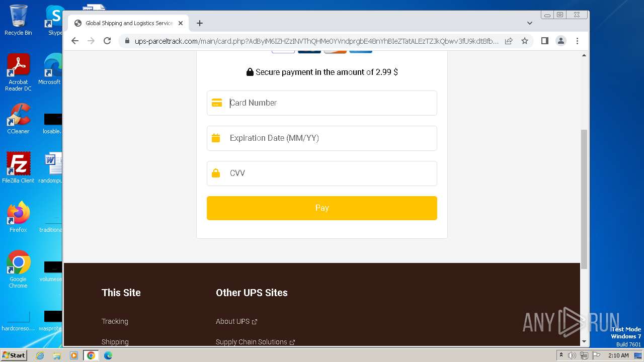This screenshot has width=644, height=362.
Task: Open the Chrome profile avatar
Action: (561, 41)
